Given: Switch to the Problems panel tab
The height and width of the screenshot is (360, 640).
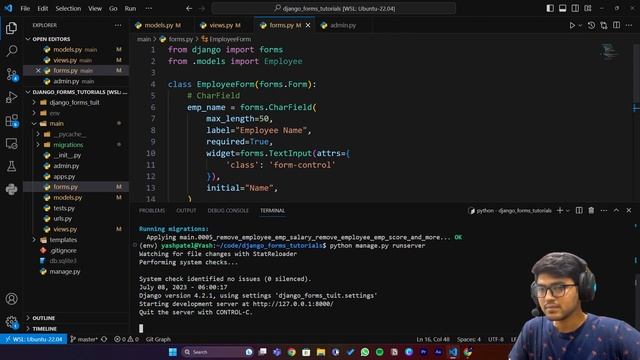Looking at the screenshot, I should click(152, 211).
